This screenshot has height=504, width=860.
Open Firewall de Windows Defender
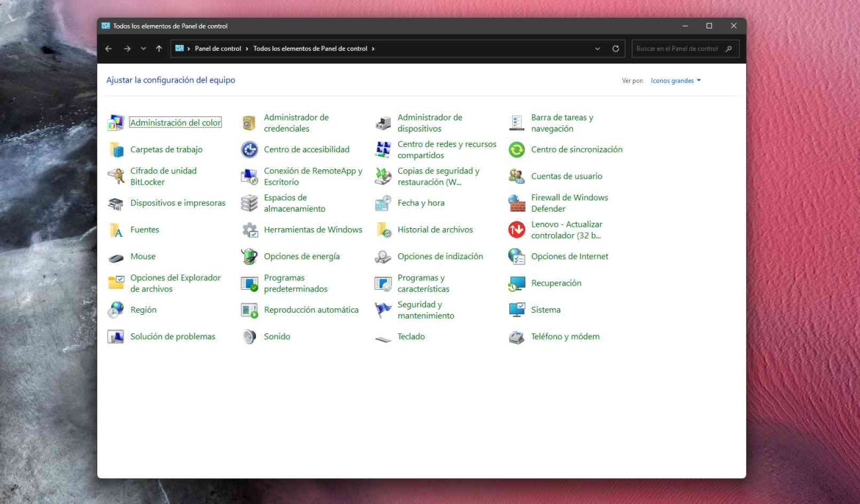tap(570, 202)
